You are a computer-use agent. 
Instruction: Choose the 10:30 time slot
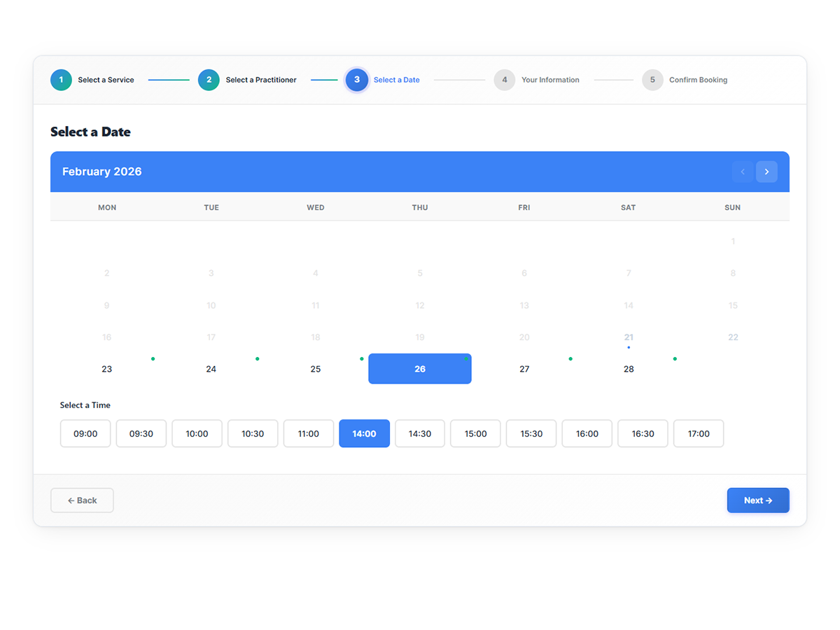(253, 433)
